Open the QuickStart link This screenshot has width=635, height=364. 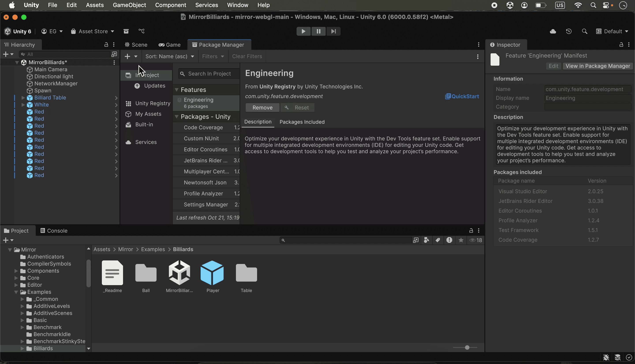point(462,97)
